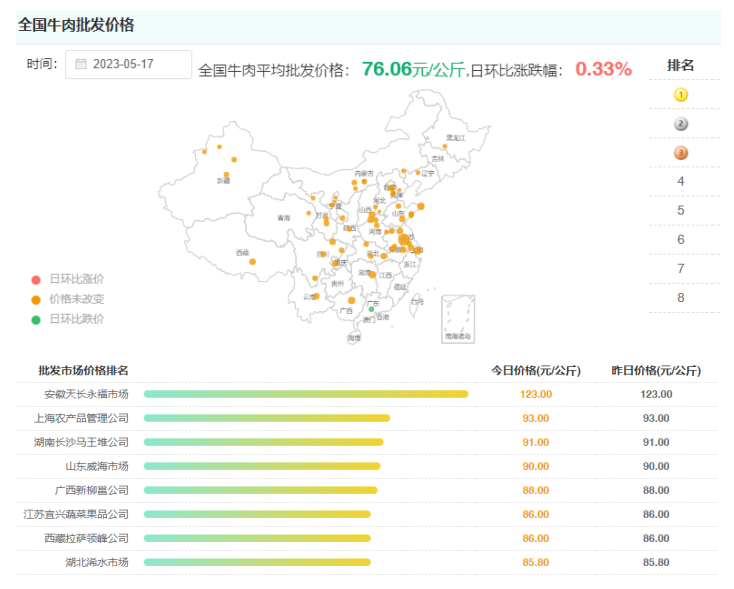Click the price bar for 湖南长沙马王堆公司

[x=263, y=442]
